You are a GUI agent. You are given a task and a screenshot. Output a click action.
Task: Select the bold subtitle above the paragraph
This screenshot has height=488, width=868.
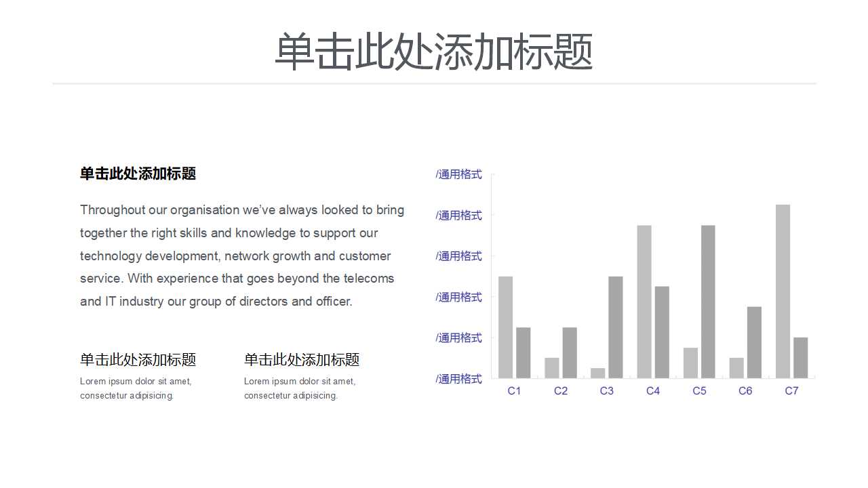pyautogui.click(x=138, y=174)
